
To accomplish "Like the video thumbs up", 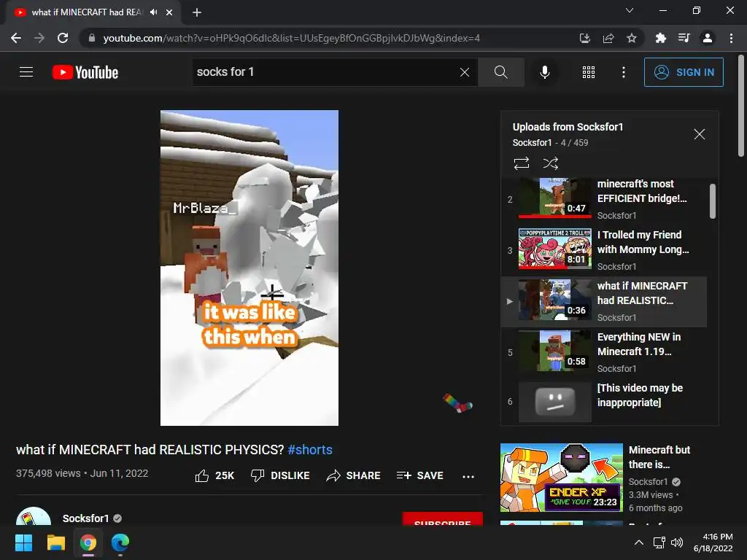I will click(214, 475).
